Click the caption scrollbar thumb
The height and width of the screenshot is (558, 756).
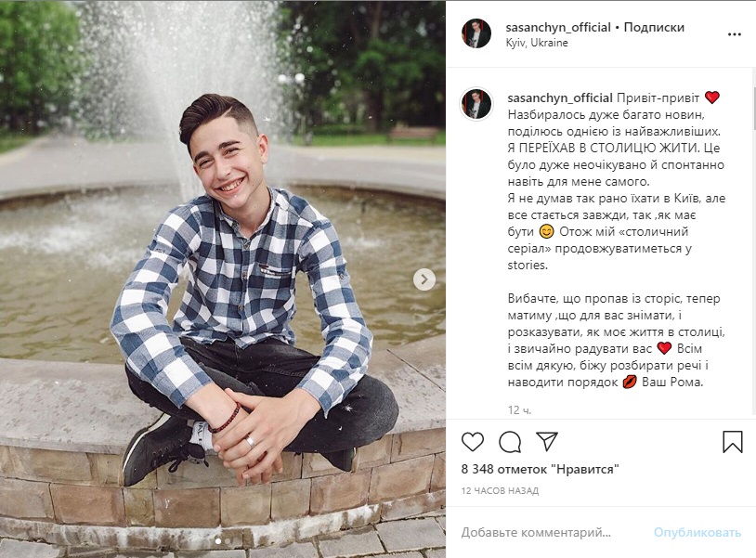[x=753, y=110]
